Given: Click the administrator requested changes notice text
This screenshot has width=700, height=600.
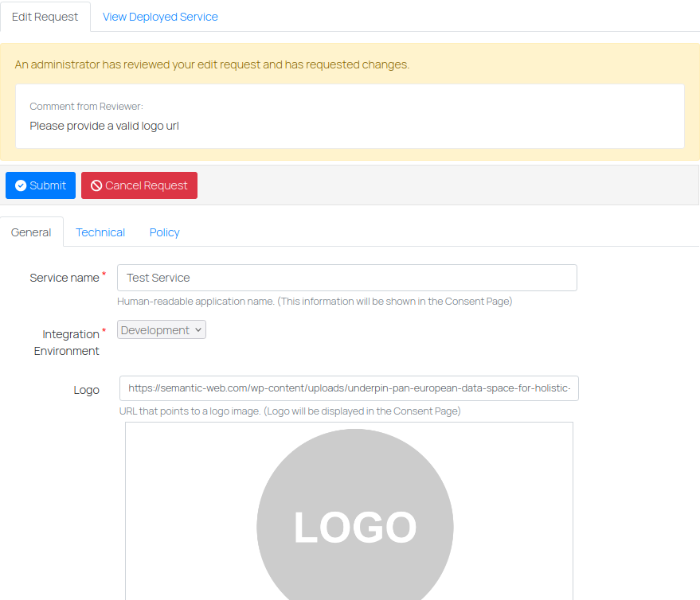Looking at the screenshot, I should click(212, 64).
